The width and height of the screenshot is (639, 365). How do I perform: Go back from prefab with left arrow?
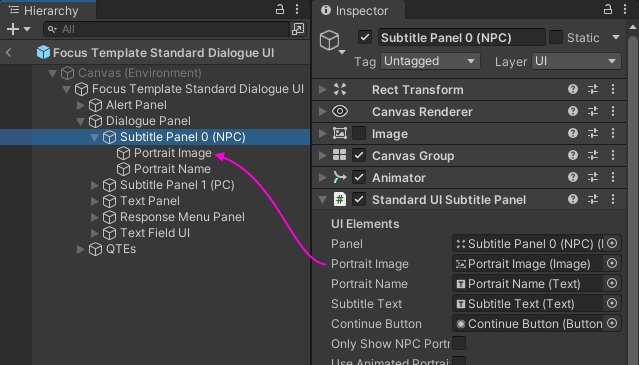8,53
